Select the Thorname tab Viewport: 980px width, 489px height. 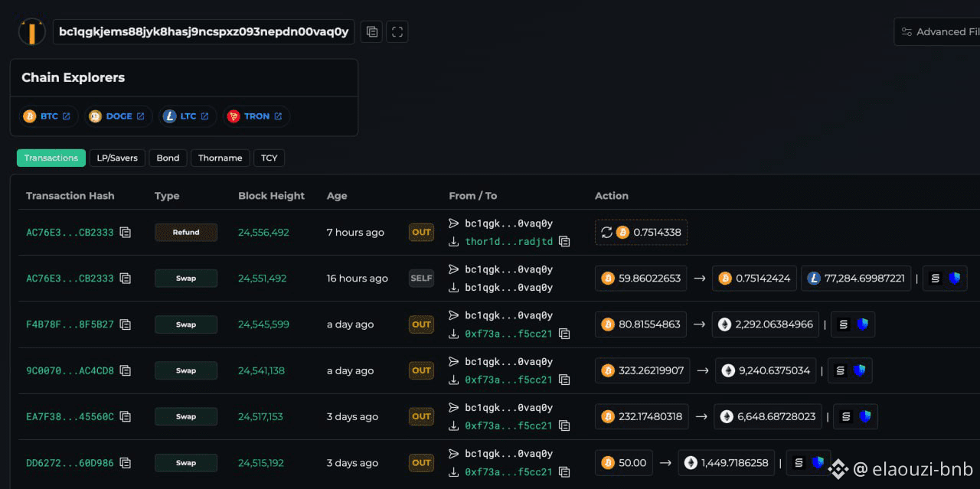coord(220,158)
